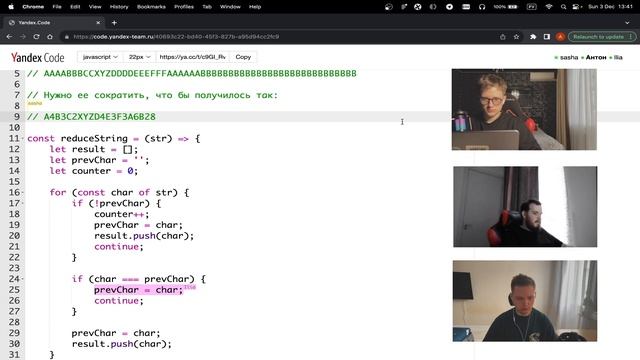Viewport: 640px width, 360px height.
Task: Open the Edit menu
Action: click(x=75, y=7)
